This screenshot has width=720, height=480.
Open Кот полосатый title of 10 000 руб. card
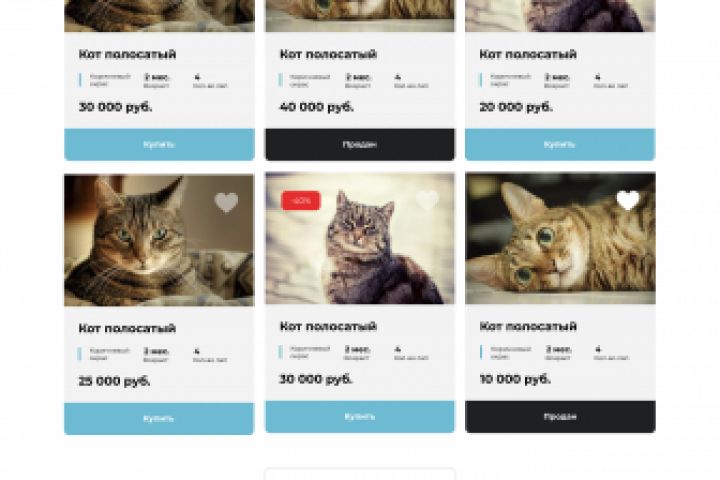coord(528,327)
